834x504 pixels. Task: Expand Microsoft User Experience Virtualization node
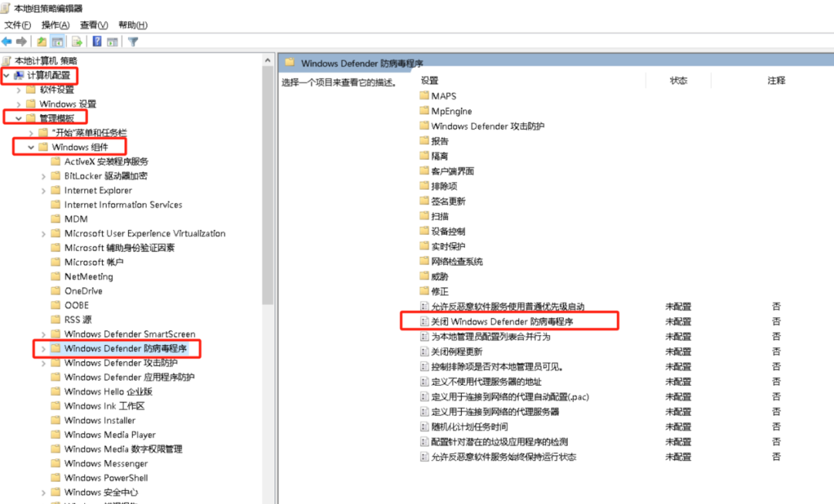tap(43, 233)
